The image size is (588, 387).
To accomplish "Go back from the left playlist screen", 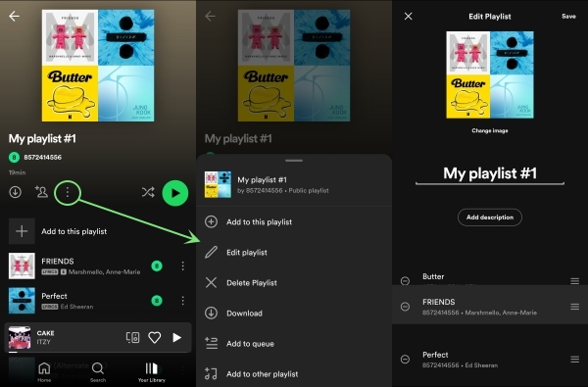I will pyautogui.click(x=15, y=16).
